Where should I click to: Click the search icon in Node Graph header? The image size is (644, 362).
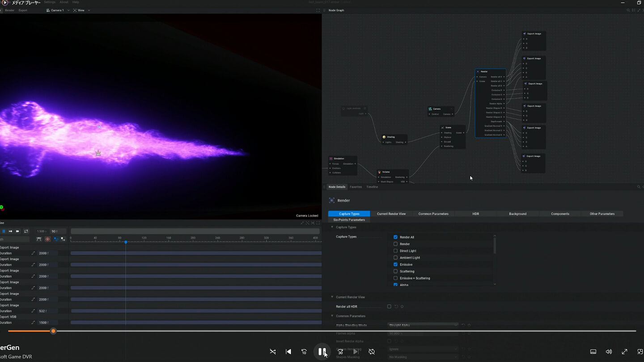628,10
